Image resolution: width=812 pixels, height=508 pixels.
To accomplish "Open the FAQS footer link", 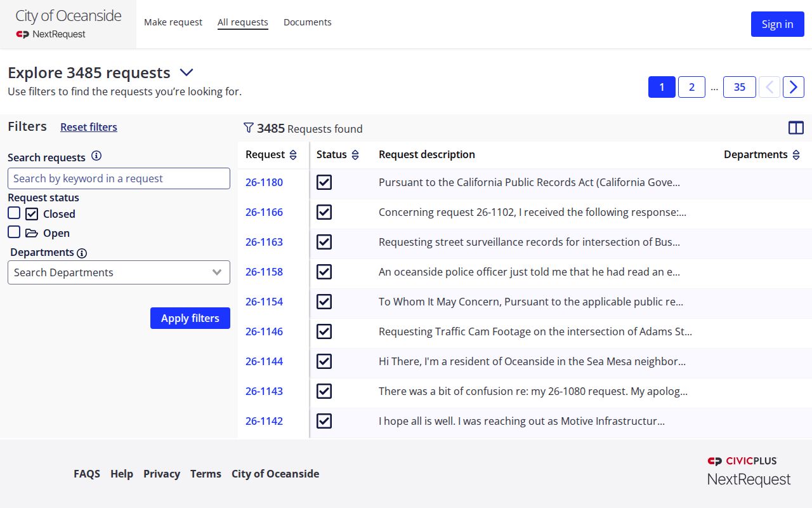I will point(87,474).
